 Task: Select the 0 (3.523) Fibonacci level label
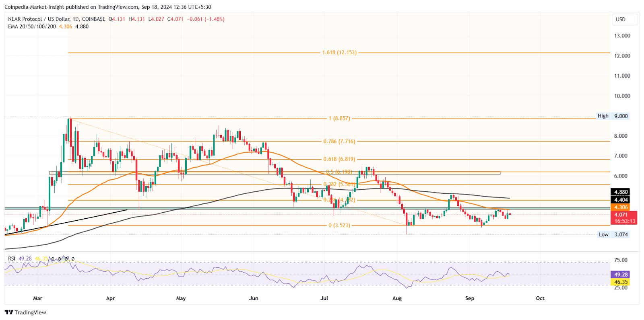(339, 226)
